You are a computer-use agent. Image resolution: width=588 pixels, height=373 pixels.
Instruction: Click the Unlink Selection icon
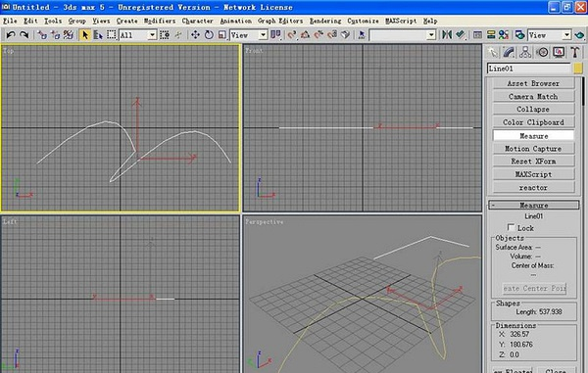click(55, 35)
